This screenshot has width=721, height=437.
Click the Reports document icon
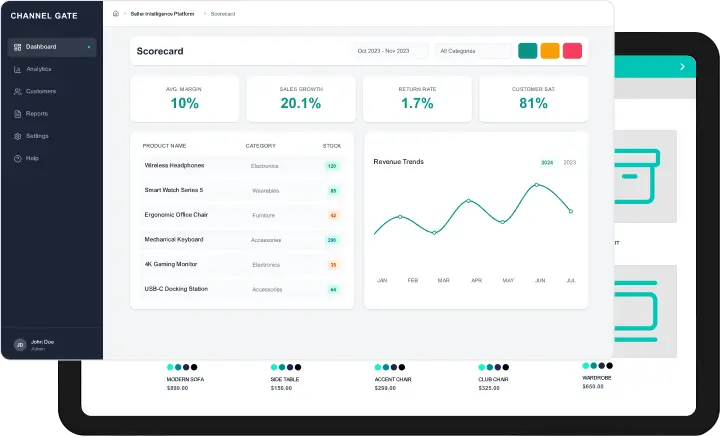point(17,113)
